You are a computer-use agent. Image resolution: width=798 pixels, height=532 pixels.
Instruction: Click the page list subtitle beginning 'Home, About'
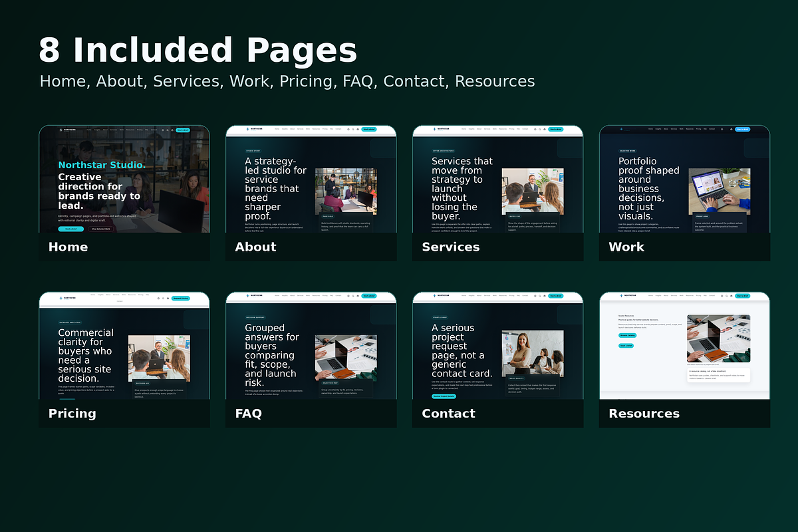287,82
